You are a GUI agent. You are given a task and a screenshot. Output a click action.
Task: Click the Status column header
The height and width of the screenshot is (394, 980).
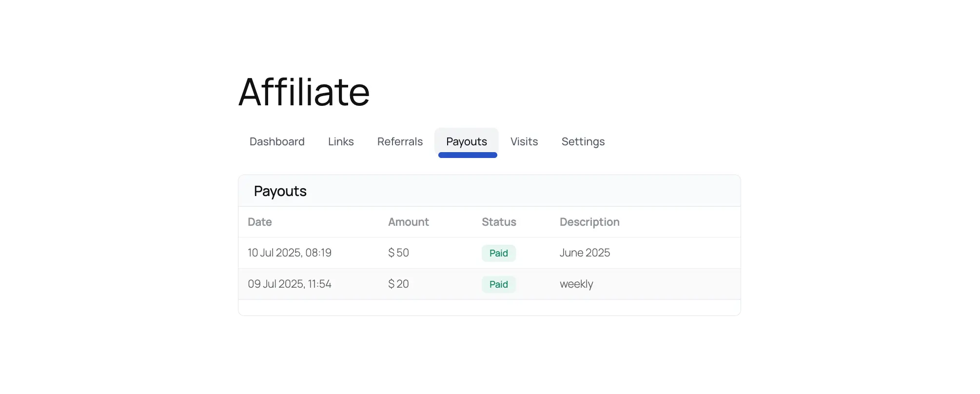coord(498,222)
